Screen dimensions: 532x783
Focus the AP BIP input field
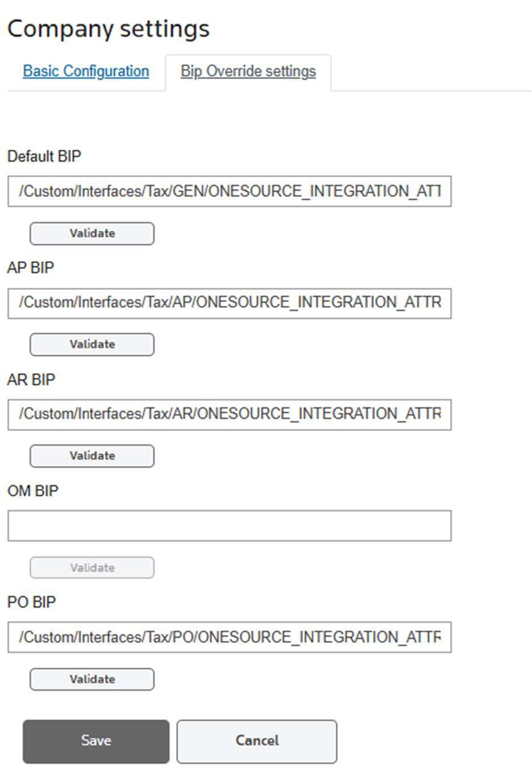click(x=229, y=303)
